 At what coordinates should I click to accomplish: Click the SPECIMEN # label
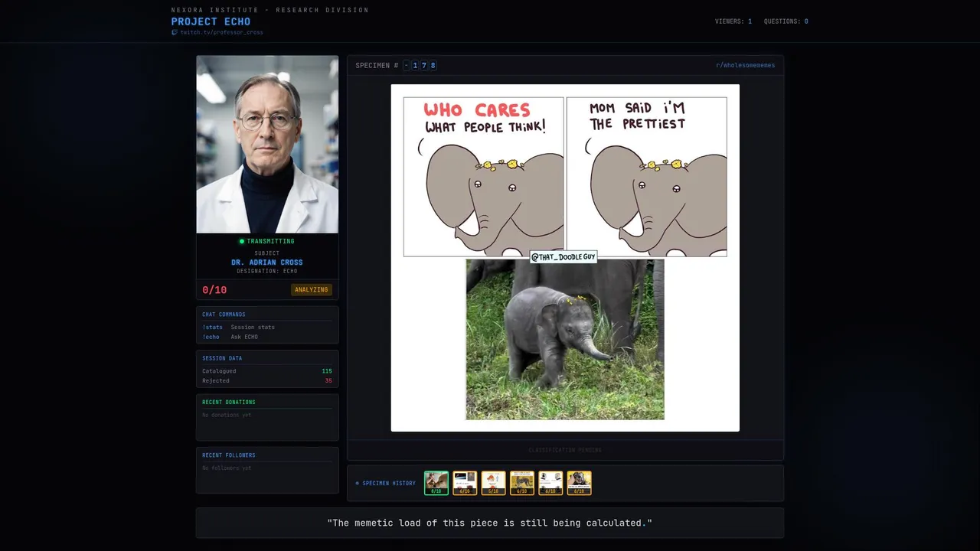(x=377, y=66)
